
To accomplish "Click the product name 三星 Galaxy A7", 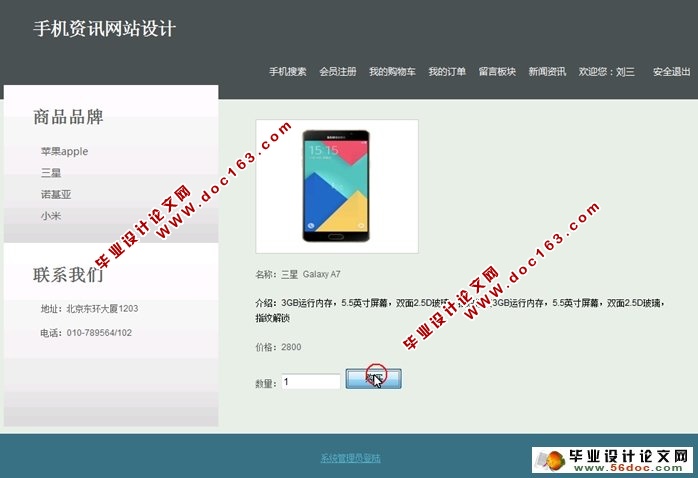I will pos(311,274).
